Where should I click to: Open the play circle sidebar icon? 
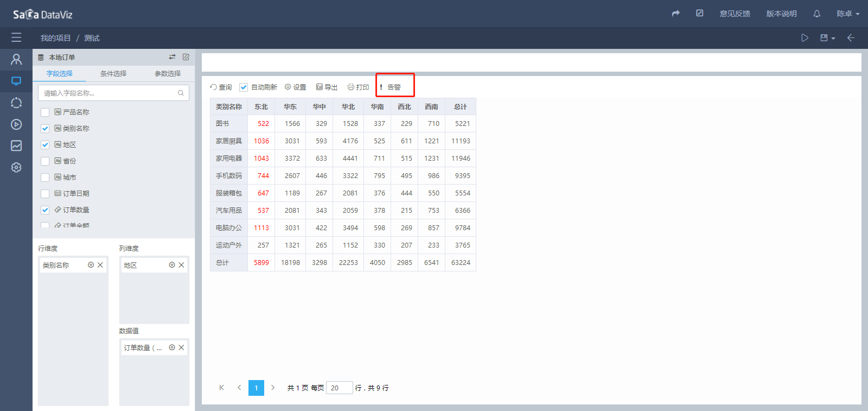16,124
